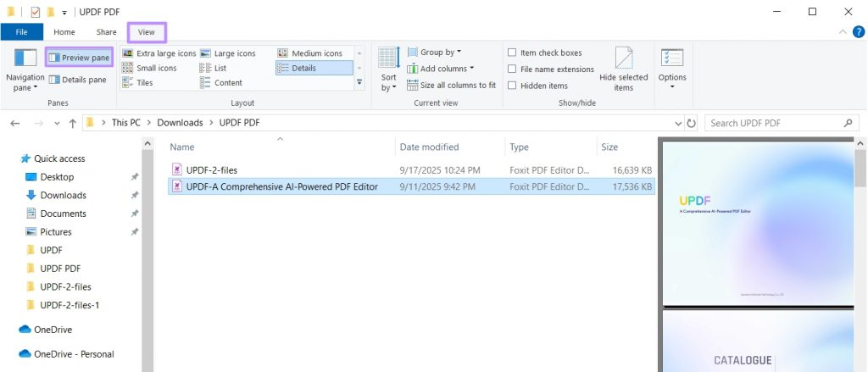
Task: Switch to the View ribbon tab
Action: 147,32
